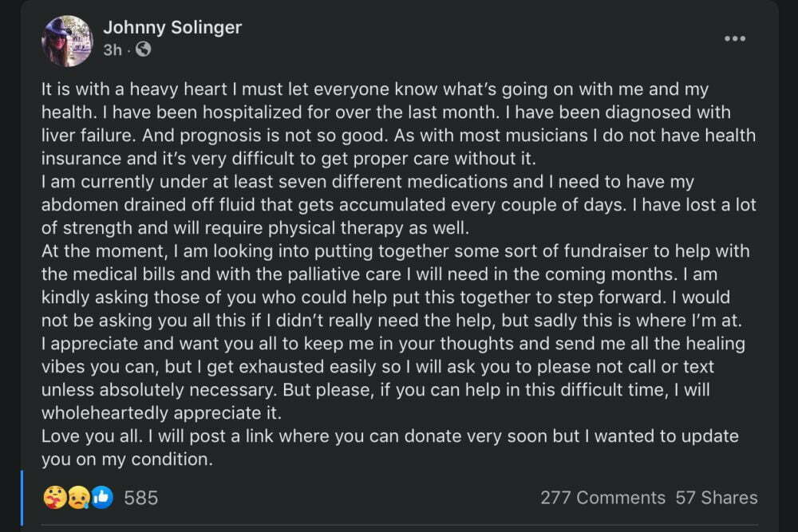Click the final words 'you on my condition.'

127,459
